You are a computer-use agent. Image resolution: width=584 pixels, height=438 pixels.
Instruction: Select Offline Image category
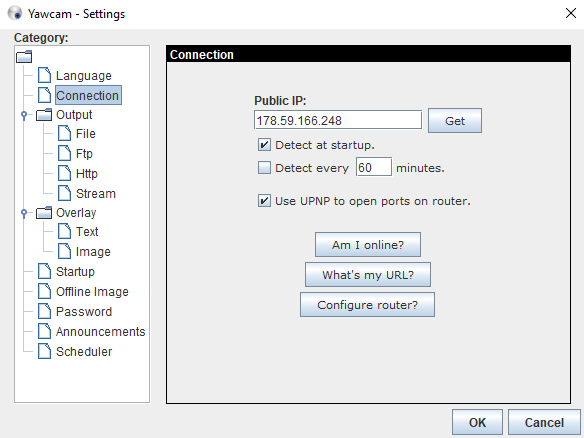[x=92, y=292]
